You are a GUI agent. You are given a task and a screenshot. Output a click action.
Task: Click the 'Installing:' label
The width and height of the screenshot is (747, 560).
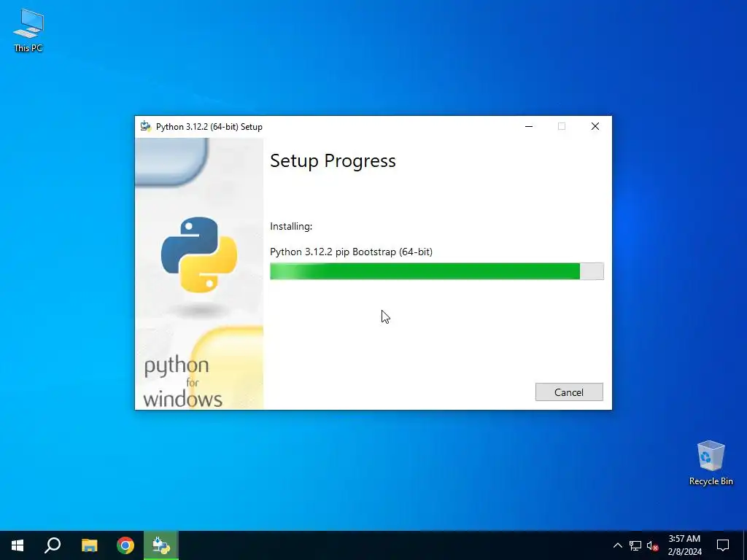291,226
